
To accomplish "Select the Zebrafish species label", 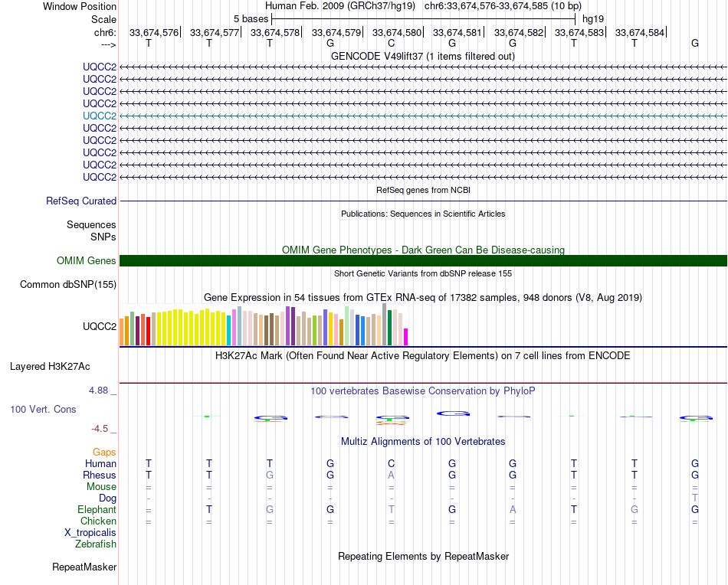I will 96,544.
